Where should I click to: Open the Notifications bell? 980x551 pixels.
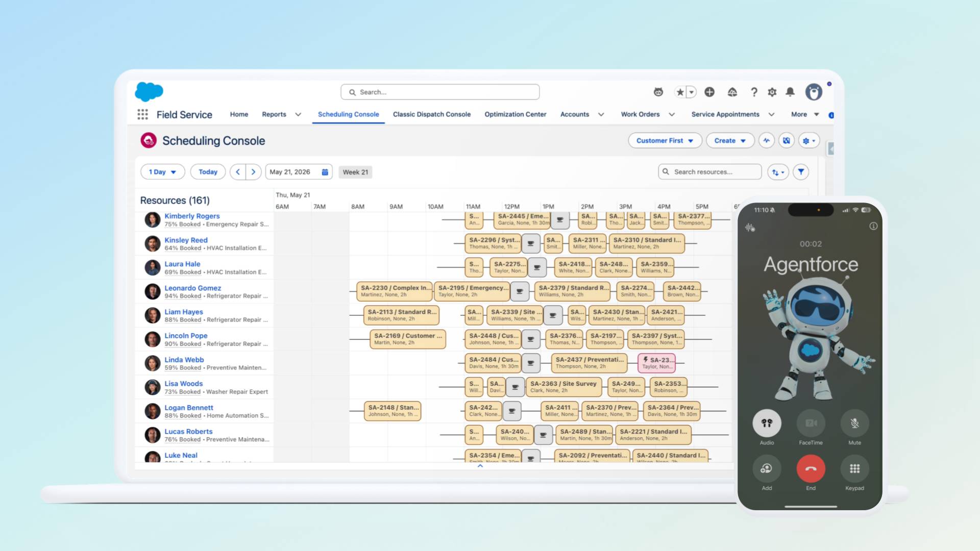click(x=790, y=92)
